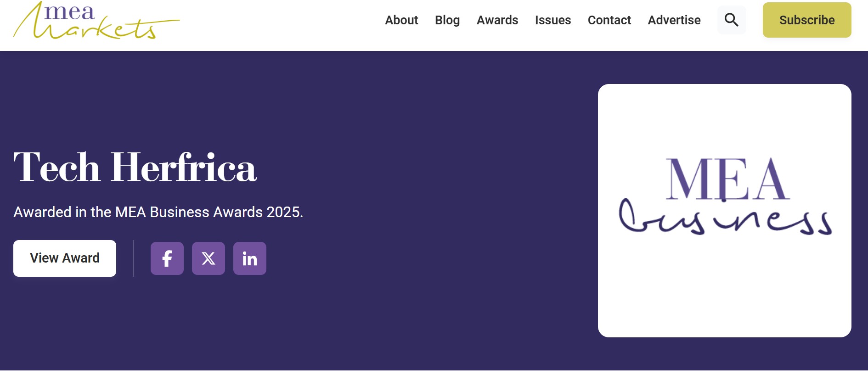Click the 'MEA' serif text in the award card

727,179
